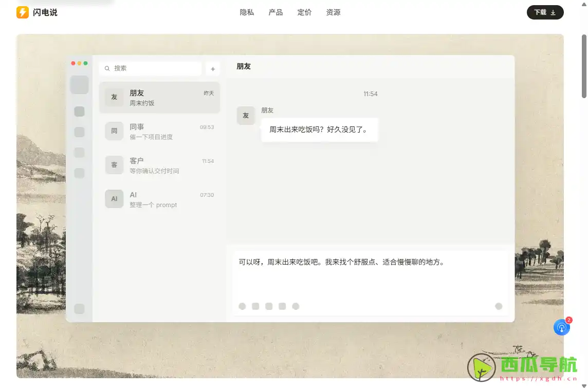Click the round send button in composer
Image resolution: width=588 pixels, height=390 pixels.
click(499, 306)
